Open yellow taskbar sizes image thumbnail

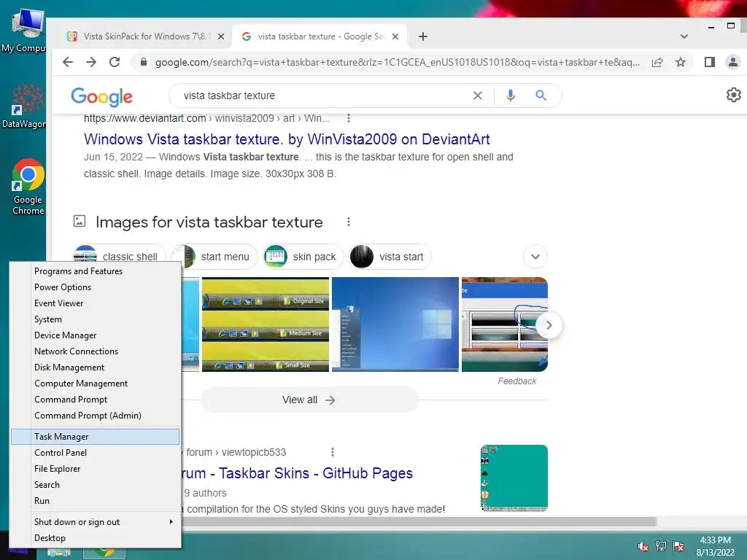266,324
